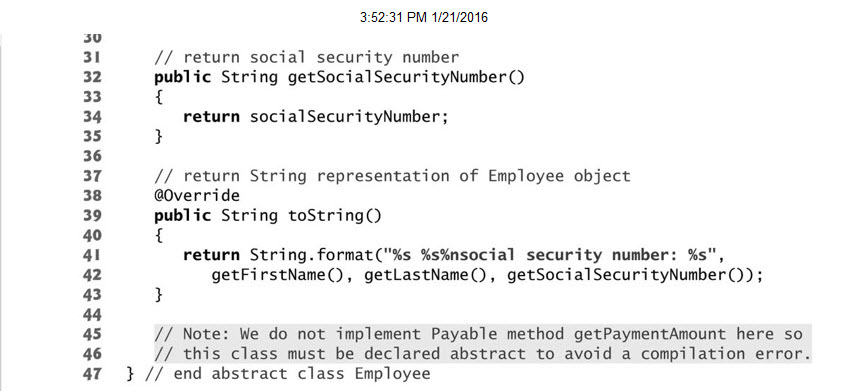Click the comment about String representation of Employee
This screenshot has width=848, height=391.
(x=392, y=176)
